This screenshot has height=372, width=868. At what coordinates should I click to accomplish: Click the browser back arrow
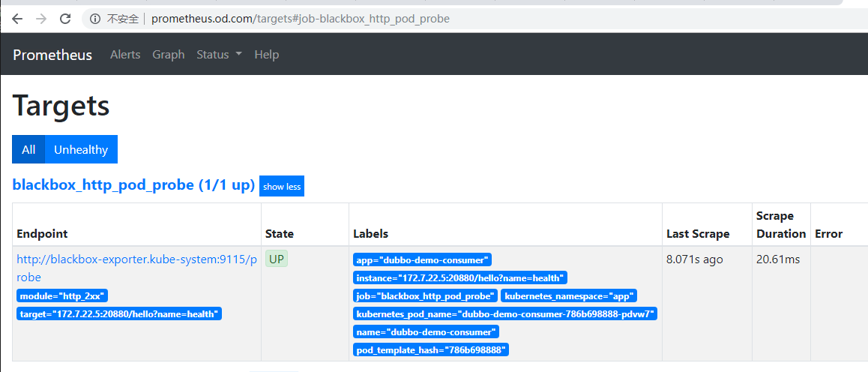pos(17,19)
